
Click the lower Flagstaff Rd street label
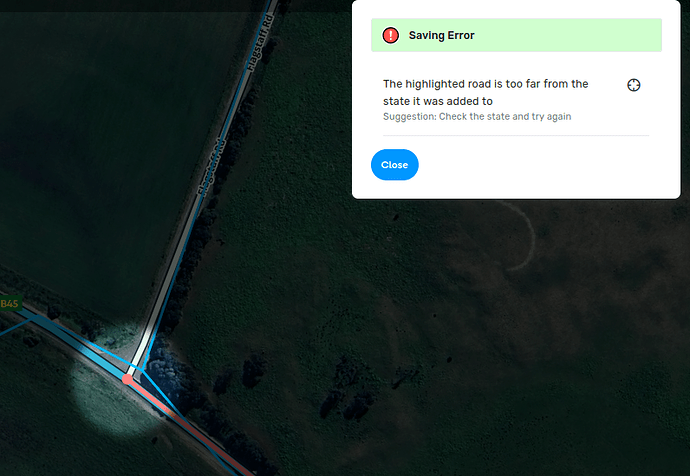click(210, 167)
